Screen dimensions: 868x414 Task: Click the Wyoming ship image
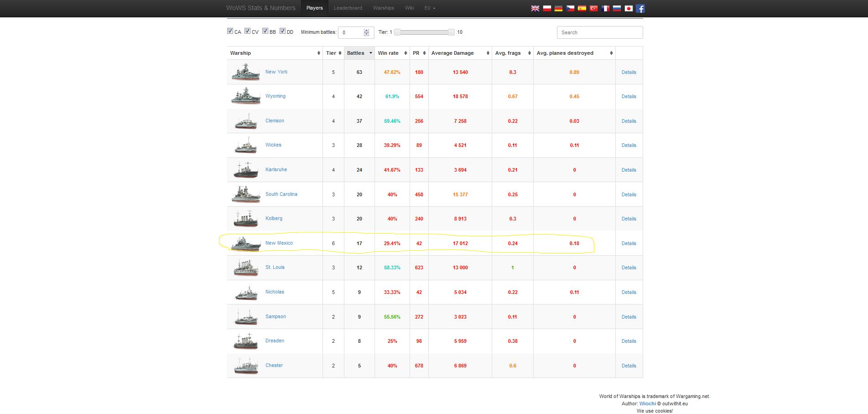coord(246,96)
